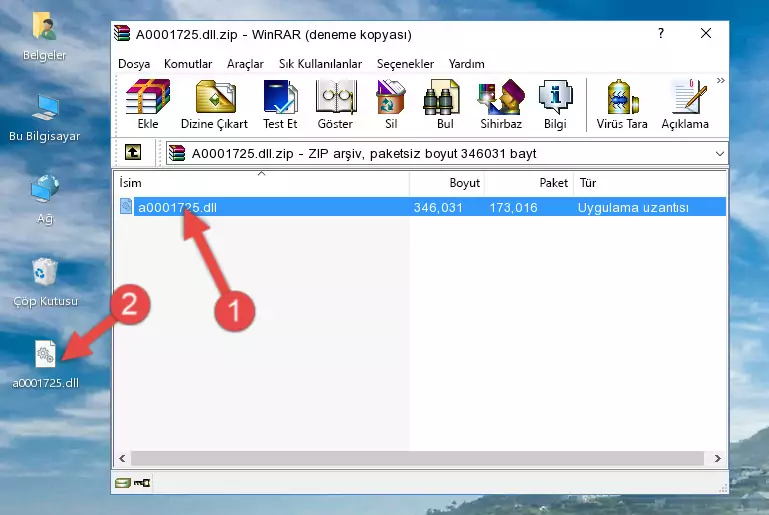
Task: Select a0001725.dll file icon in list
Action: point(126,206)
